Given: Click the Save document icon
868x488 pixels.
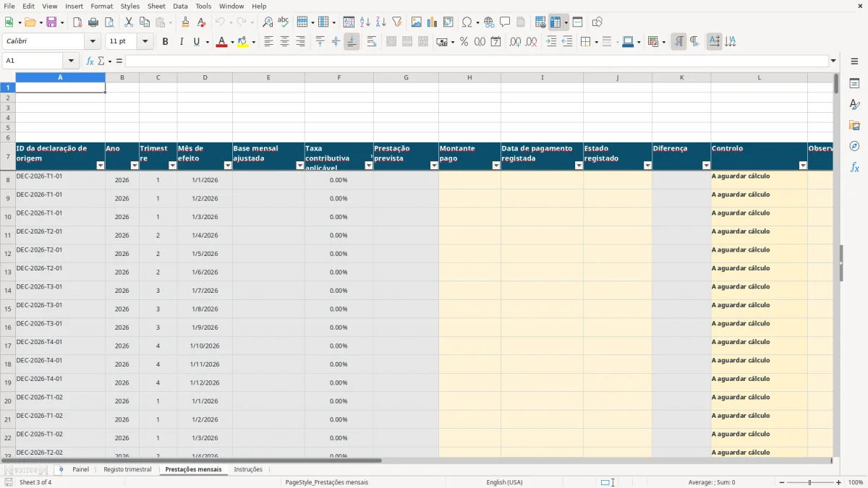Looking at the screenshot, I should (x=51, y=22).
